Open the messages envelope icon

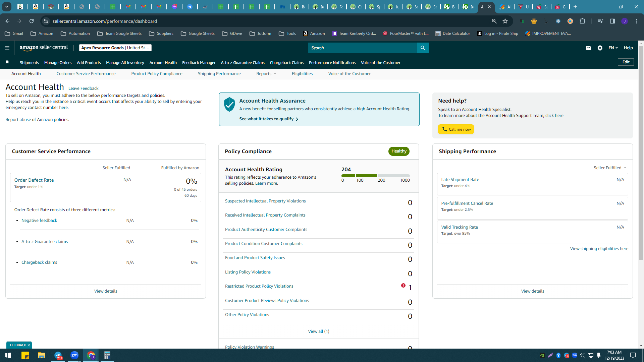coord(588,48)
